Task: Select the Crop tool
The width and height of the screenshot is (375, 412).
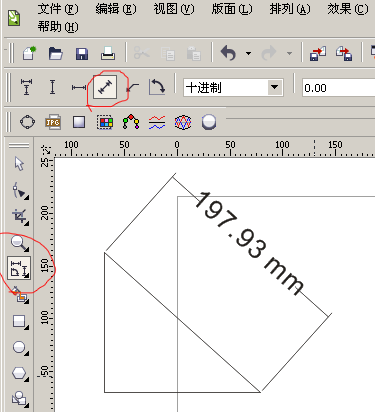Action: point(20,217)
